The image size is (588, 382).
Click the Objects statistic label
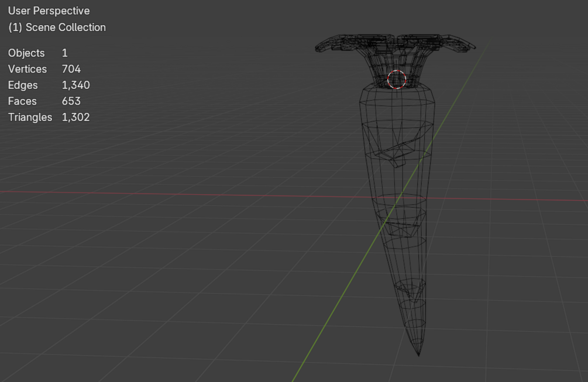click(26, 53)
